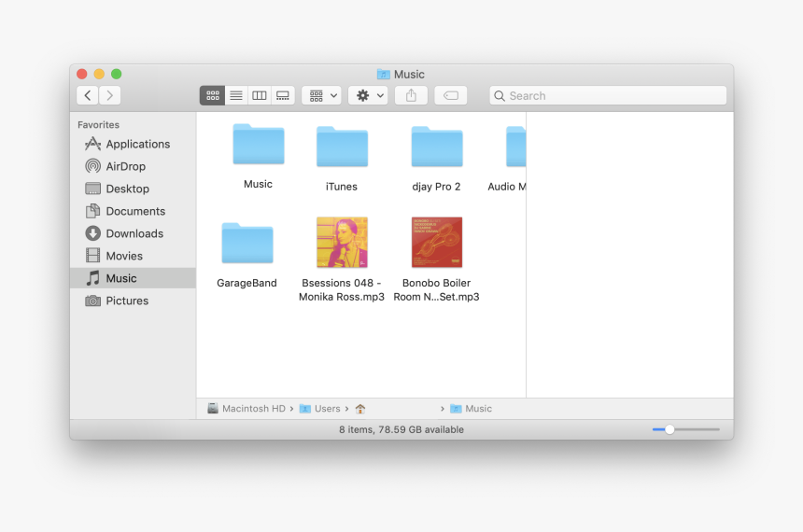Minimize the window with yellow button
Viewport: 803px width, 532px height.
click(99, 75)
